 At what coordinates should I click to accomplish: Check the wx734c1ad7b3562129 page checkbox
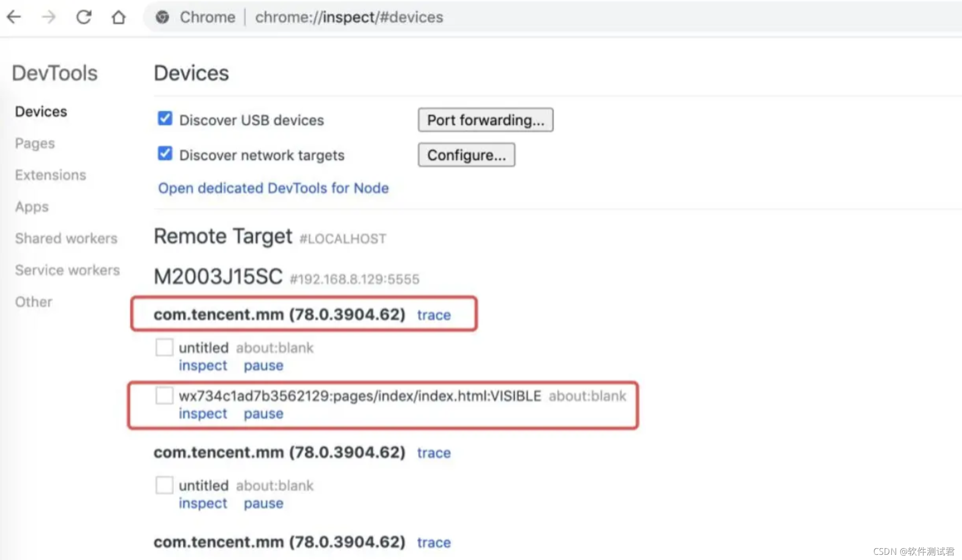164,395
